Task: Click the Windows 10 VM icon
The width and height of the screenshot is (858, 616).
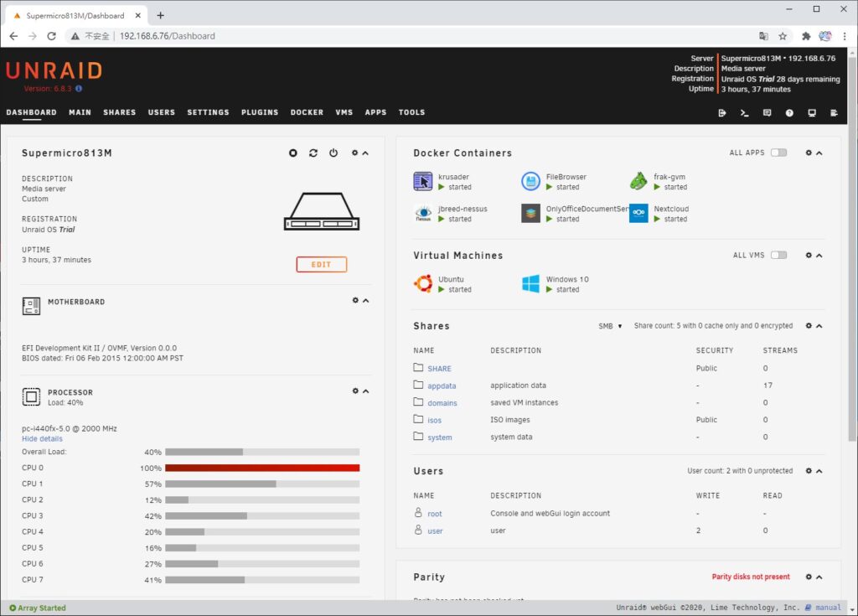Action: (x=530, y=283)
